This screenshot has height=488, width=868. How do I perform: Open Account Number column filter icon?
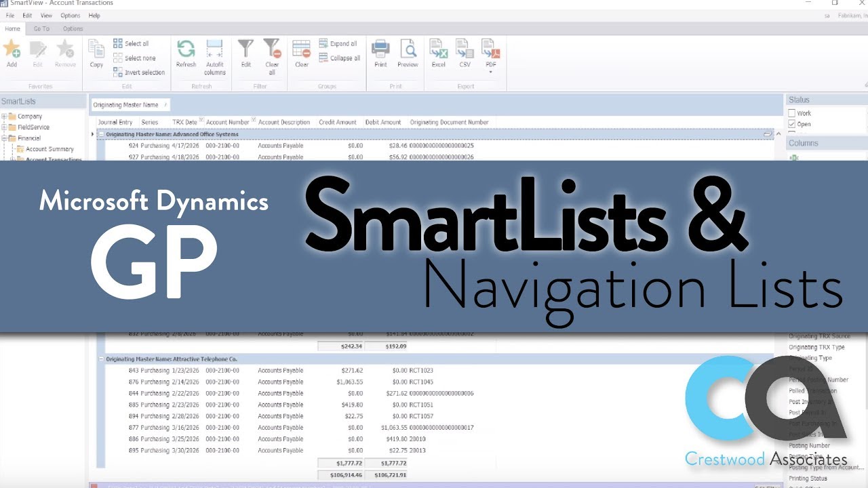tap(254, 120)
